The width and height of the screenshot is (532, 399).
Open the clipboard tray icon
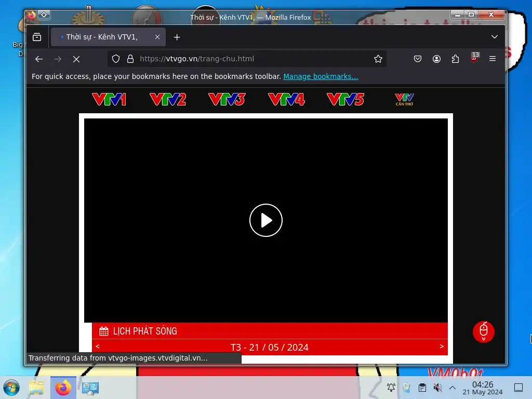(422, 387)
